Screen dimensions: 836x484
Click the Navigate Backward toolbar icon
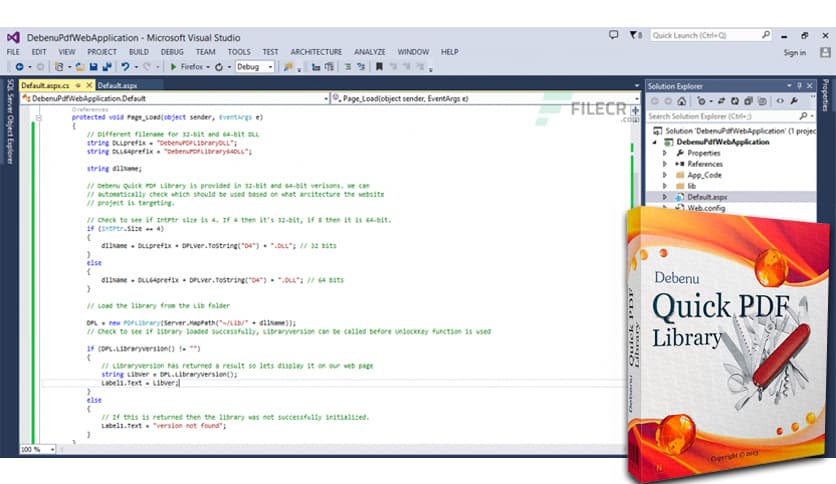tap(19, 67)
